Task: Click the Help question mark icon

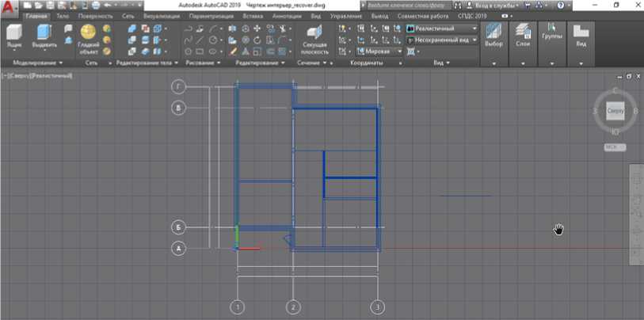Action: pyautogui.click(x=560, y=5)
